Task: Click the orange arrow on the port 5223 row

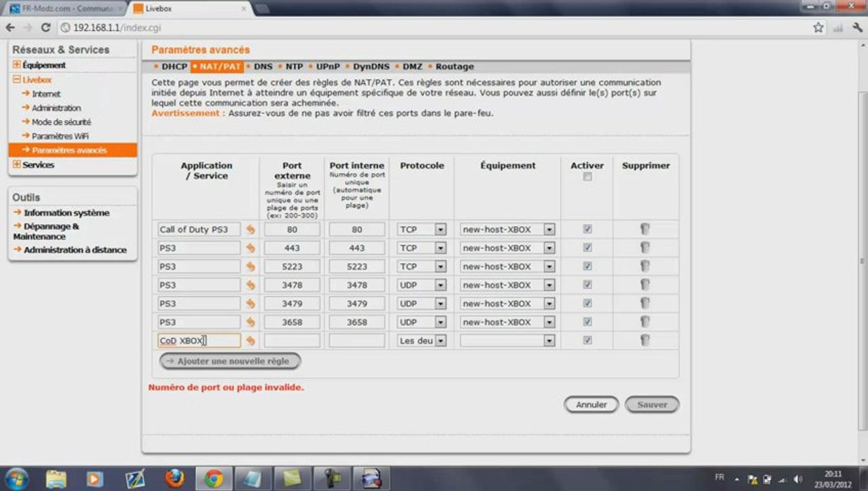Action: tap(250, 267)
